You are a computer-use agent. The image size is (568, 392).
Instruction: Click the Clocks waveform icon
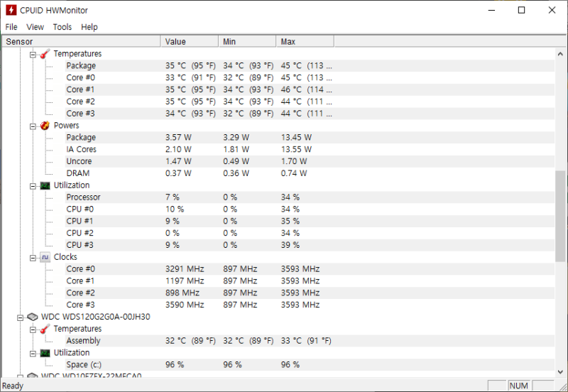[x=45, y=257]
